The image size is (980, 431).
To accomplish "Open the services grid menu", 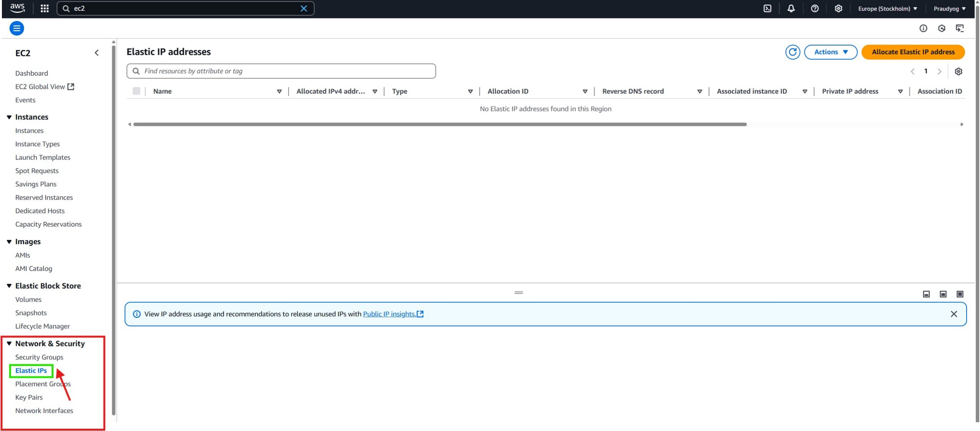I will click(x=44, y=8).
